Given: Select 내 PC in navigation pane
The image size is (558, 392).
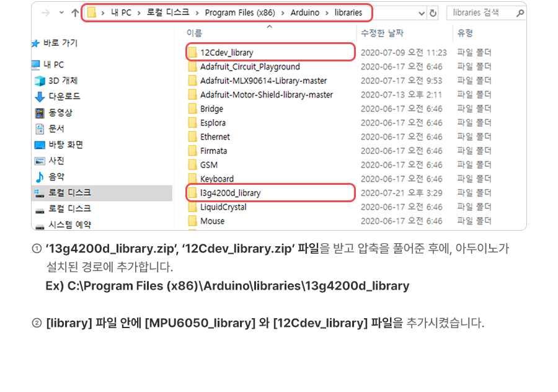Looking at the screenshot, I should [x=53, y=65].
